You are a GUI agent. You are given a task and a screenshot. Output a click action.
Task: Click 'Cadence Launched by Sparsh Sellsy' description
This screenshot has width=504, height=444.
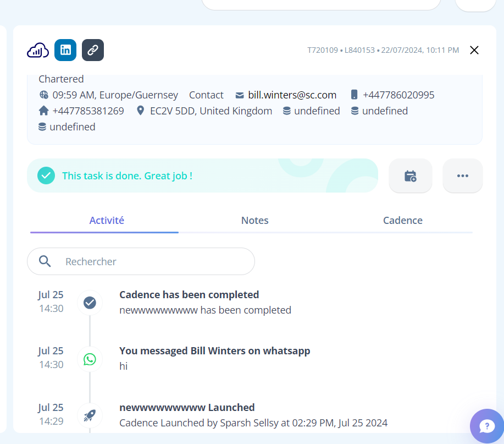click(253, 423)
